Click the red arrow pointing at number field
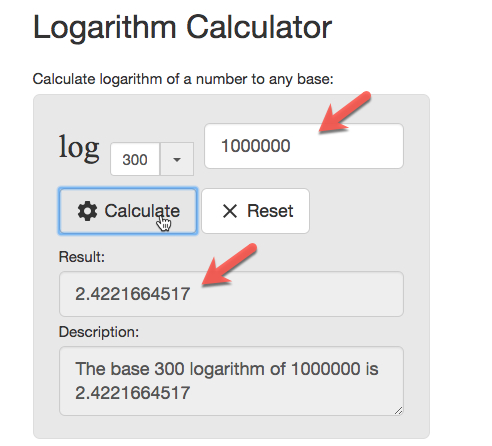The height and width of the screenshot is (446, 492). 343,113
